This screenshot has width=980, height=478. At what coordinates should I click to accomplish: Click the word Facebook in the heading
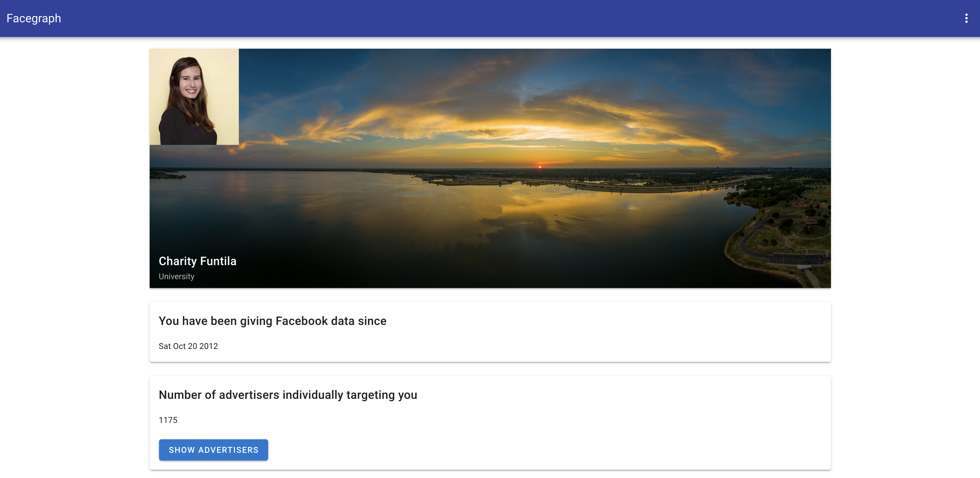pyautogui.click(x=301, y=321)
